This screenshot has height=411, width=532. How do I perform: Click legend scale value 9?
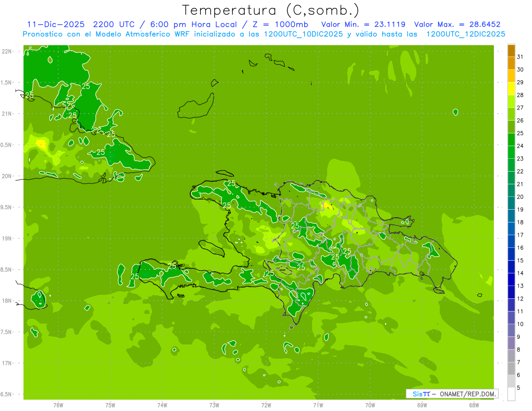(519, 337)
